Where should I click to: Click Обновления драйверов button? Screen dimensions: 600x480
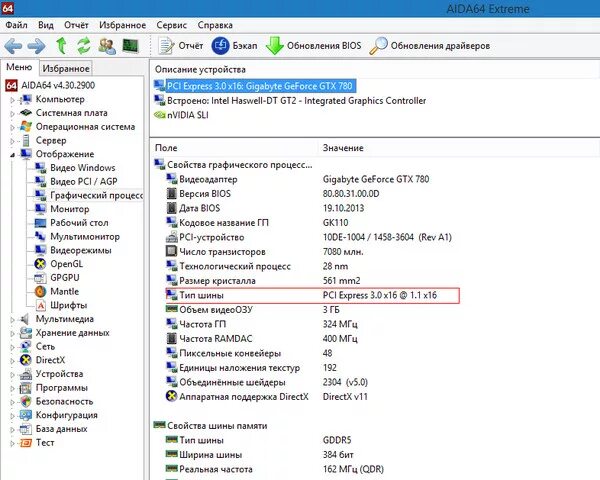[430, 46]
